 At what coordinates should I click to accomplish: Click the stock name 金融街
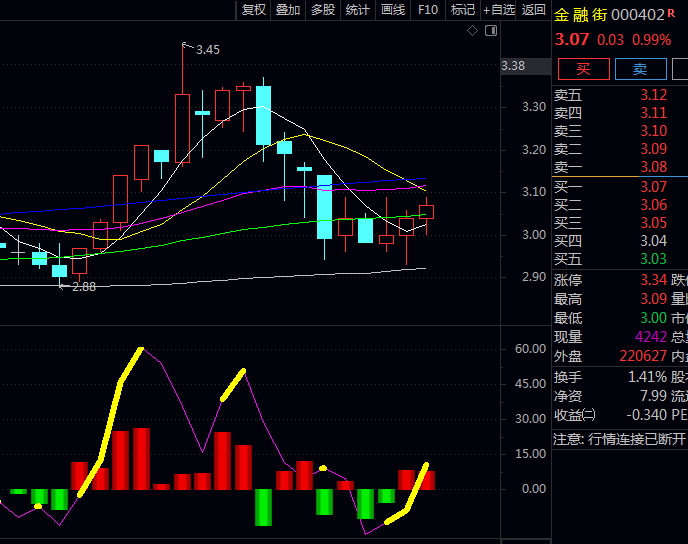(580, 15)
